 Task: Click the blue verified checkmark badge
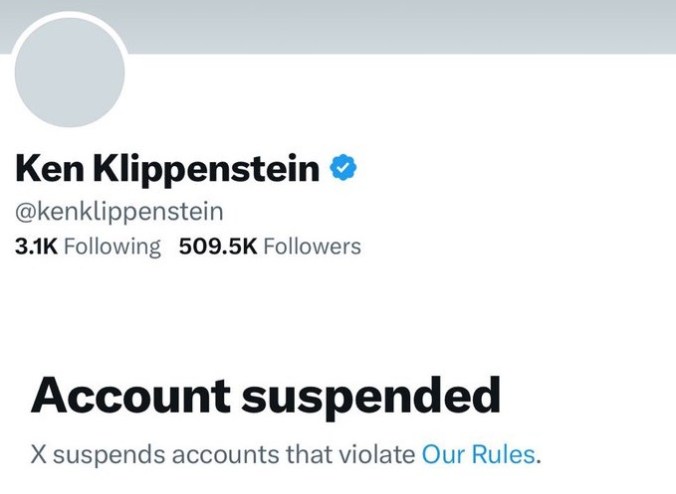(344, 169)
